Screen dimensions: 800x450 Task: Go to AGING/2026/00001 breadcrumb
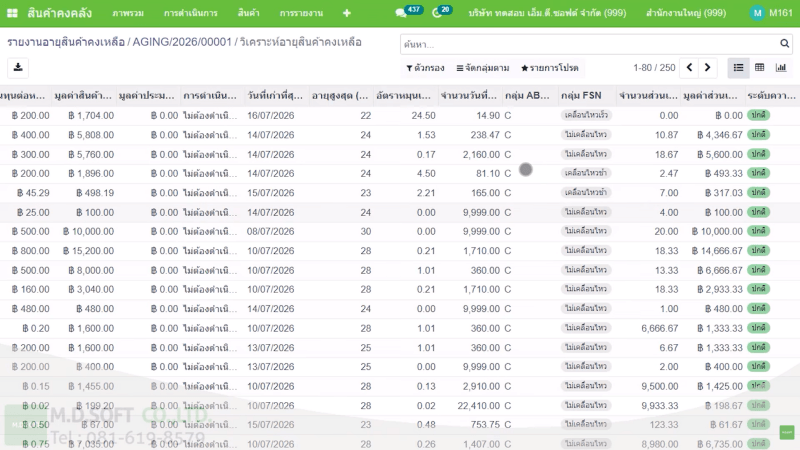tap(182, 42)
